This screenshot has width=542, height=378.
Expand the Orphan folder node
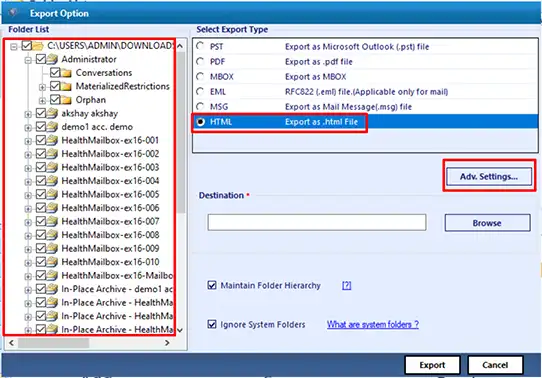pos(42,101)
